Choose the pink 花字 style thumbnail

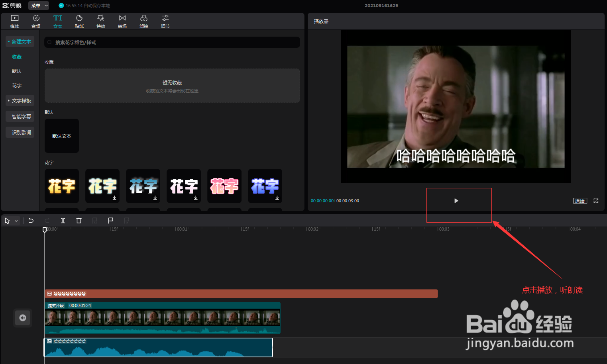click(x=224, y=186)
